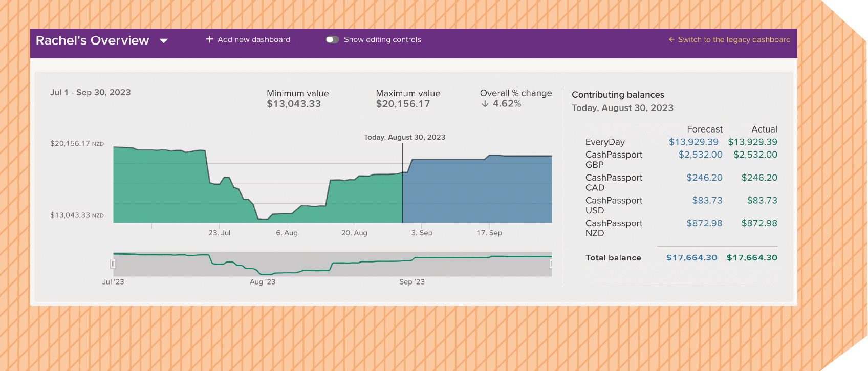Select the CashPassport GBP account
The image size is (868, 371).
pos(614,160)
